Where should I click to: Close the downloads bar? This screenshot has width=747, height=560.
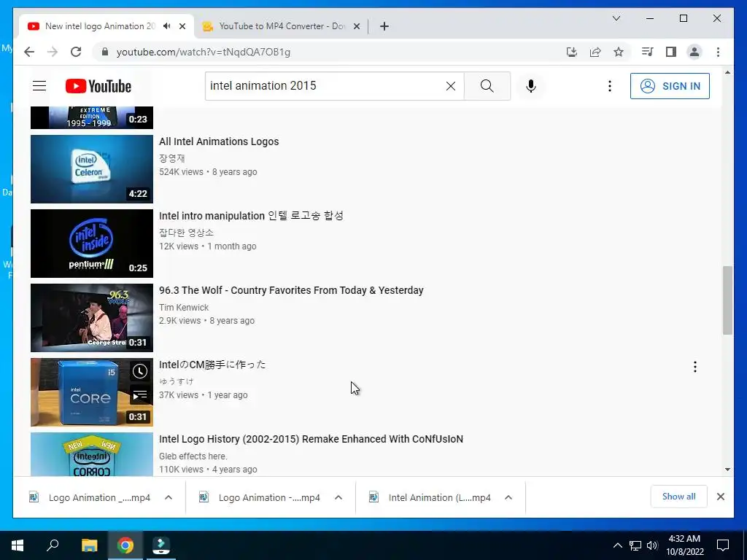(x=720, y=497)
